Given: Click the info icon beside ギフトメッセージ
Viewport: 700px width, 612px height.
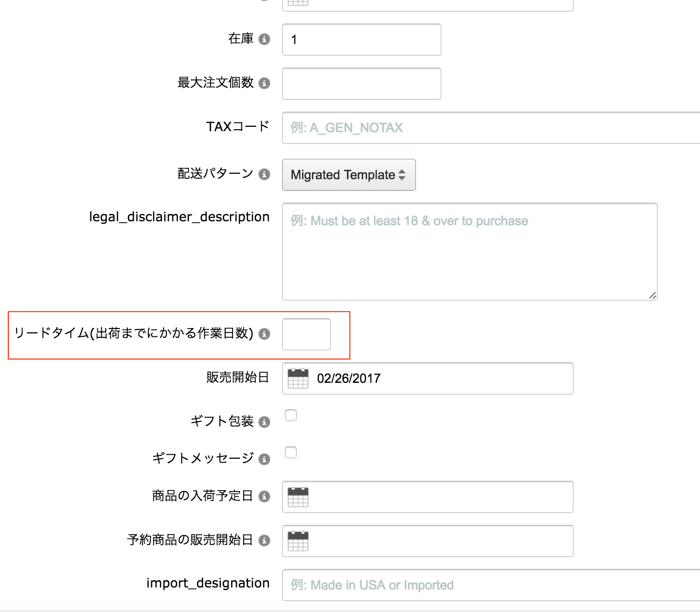Looking at the screenshot, I should [x=264, y=459].
